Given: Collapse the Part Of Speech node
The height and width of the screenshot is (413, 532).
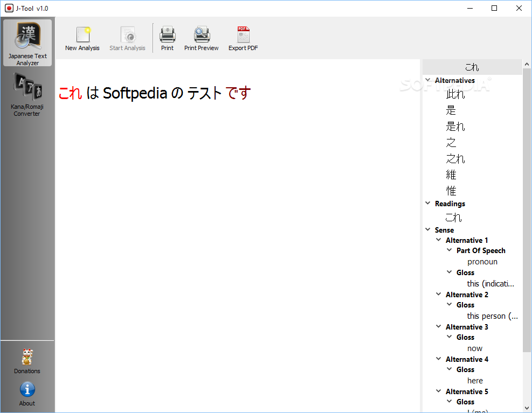Looking at the screenshot, I should pyautogui.click(x=450, y=249).
